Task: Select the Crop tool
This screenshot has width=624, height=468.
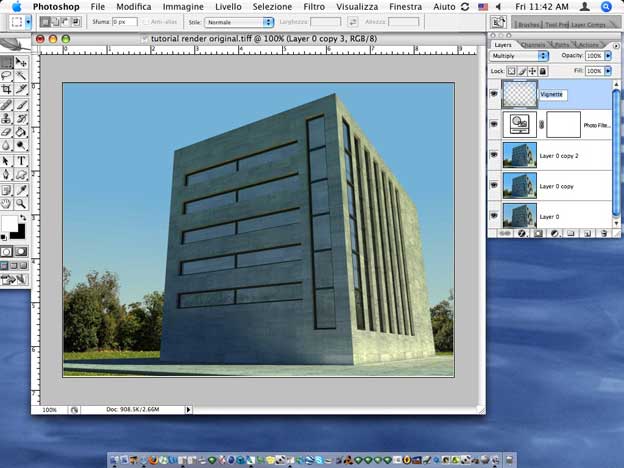Action: (x=8, y=89)
